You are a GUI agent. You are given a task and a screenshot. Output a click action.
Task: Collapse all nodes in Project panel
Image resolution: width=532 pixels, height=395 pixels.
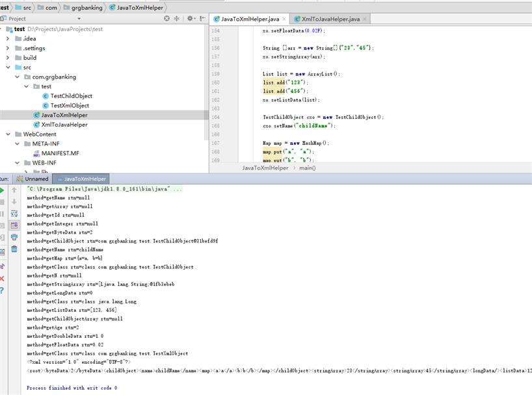pyautogui.click(x=176, y=19)
